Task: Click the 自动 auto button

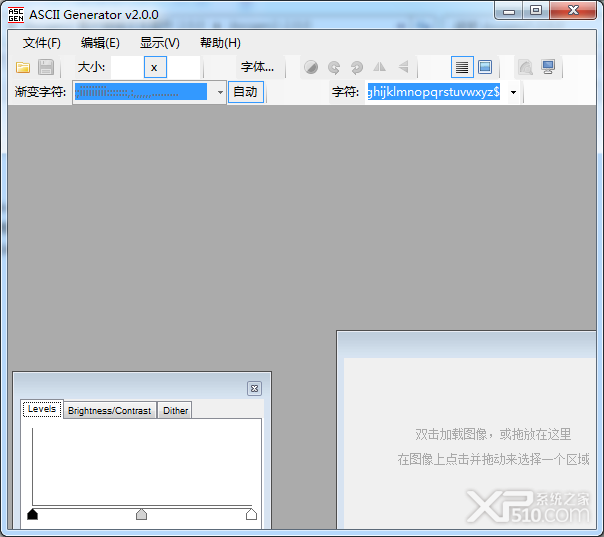Action: pos(246,92)
